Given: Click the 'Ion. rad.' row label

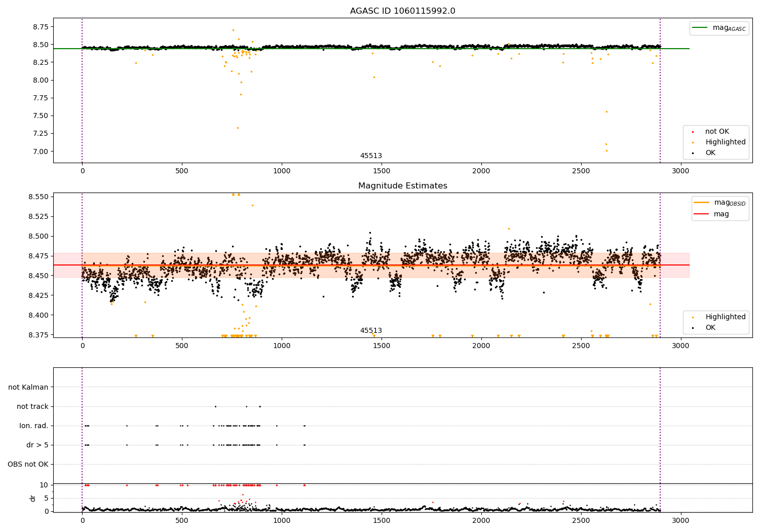Looking at the screenshot, I should click(x=34, y=426).
